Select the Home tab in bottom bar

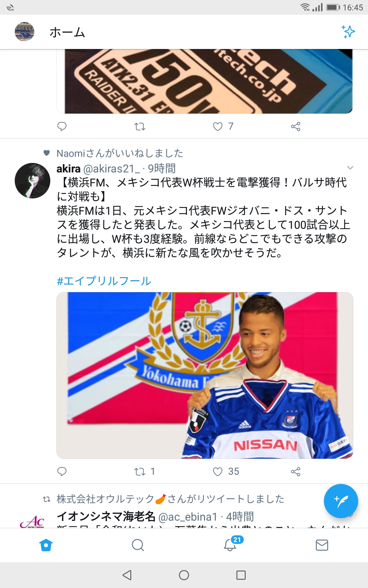(46, 545)
